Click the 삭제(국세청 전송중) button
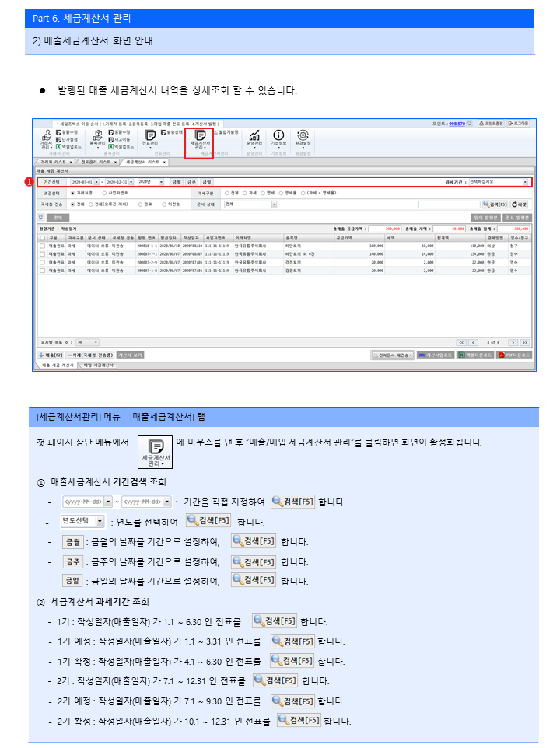Screen dimensions: 560x748 (89, 355)
